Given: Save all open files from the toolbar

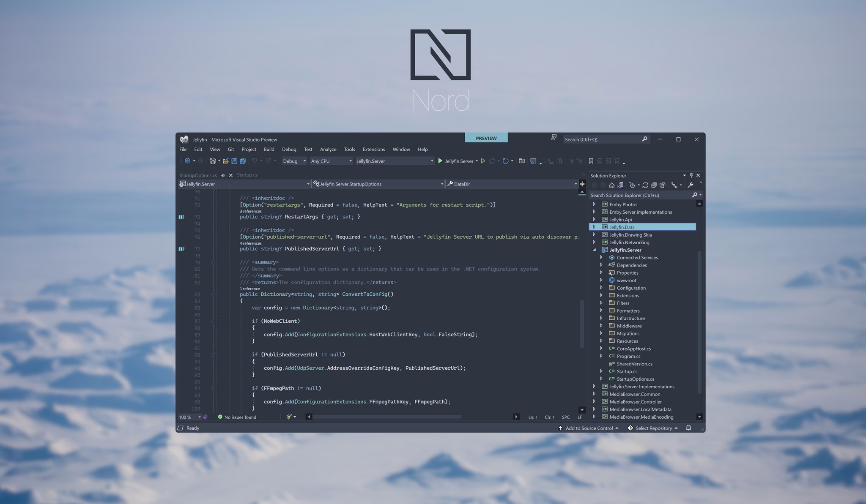Looking at the screenshot, I should click(x=242, y=161).
